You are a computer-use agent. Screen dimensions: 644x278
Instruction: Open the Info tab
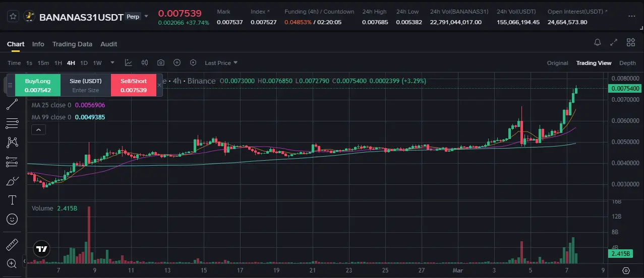[x=38, y=44]
